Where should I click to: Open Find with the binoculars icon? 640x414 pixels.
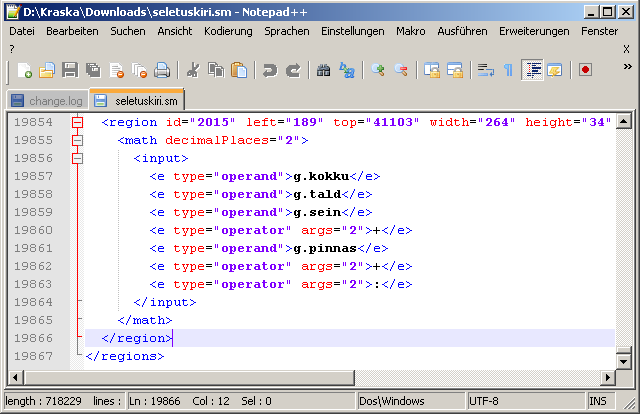click(x=323, y=70)
